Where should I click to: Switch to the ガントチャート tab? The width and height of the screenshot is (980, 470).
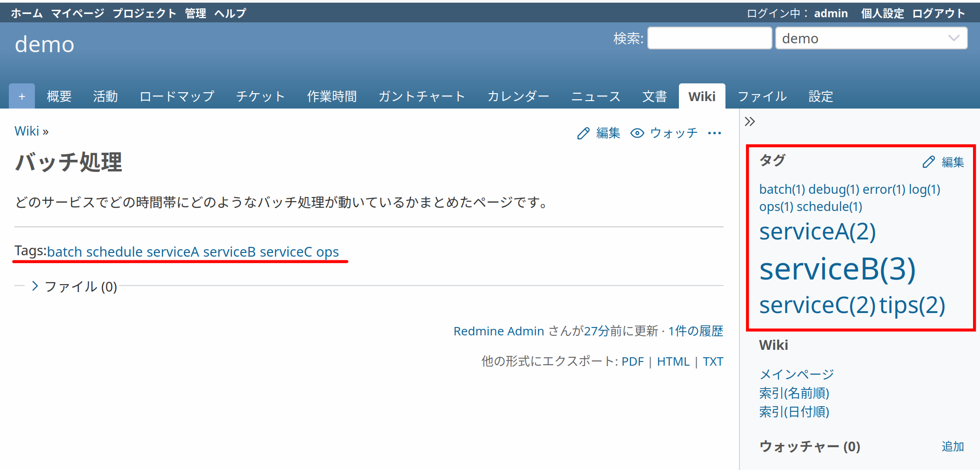coord(422,96)
